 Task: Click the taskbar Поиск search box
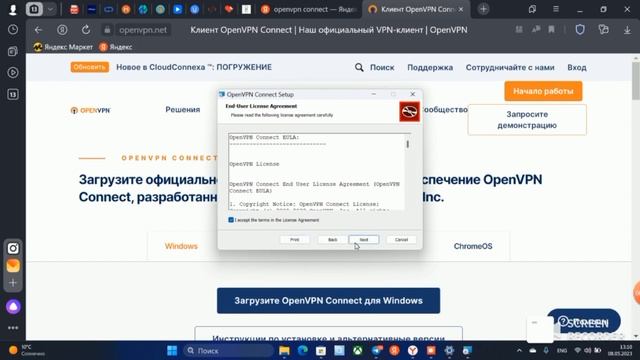(229, 351)
